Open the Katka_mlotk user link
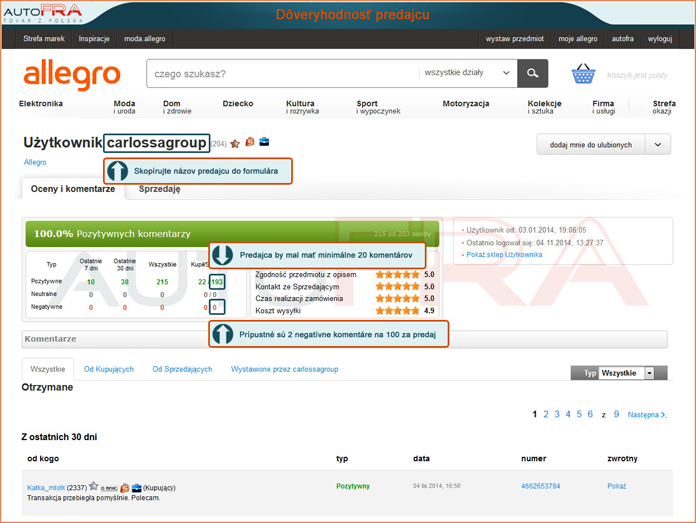Viewport: 696px width, 523px height. [46, 487]
